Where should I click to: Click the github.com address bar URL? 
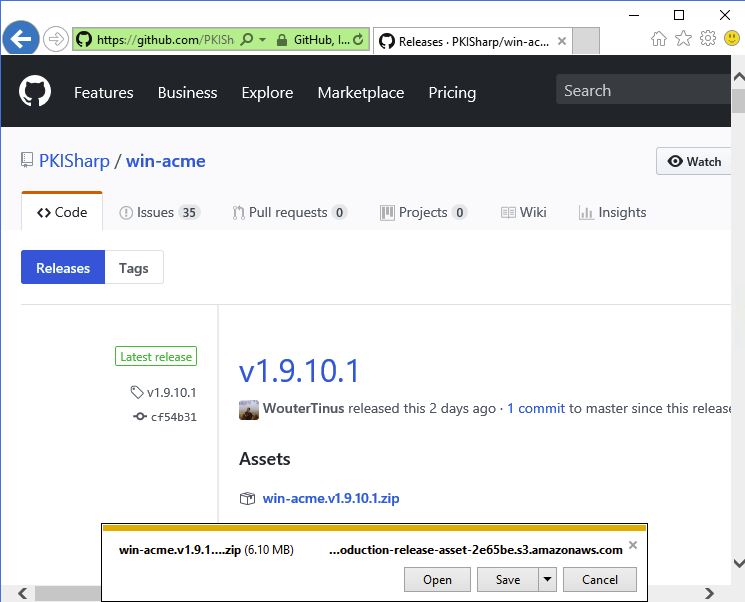pyautogui.click(x=165, y=39)
